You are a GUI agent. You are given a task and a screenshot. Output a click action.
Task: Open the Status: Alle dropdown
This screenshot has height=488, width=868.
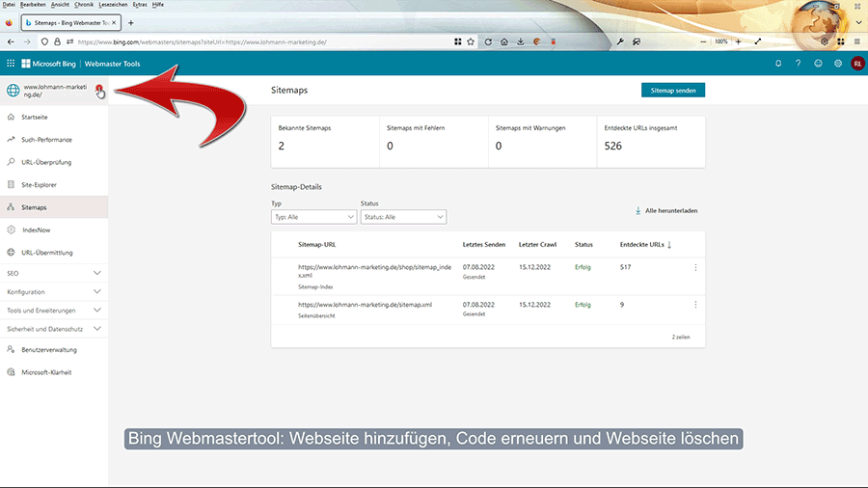click(x=403, y=217)
